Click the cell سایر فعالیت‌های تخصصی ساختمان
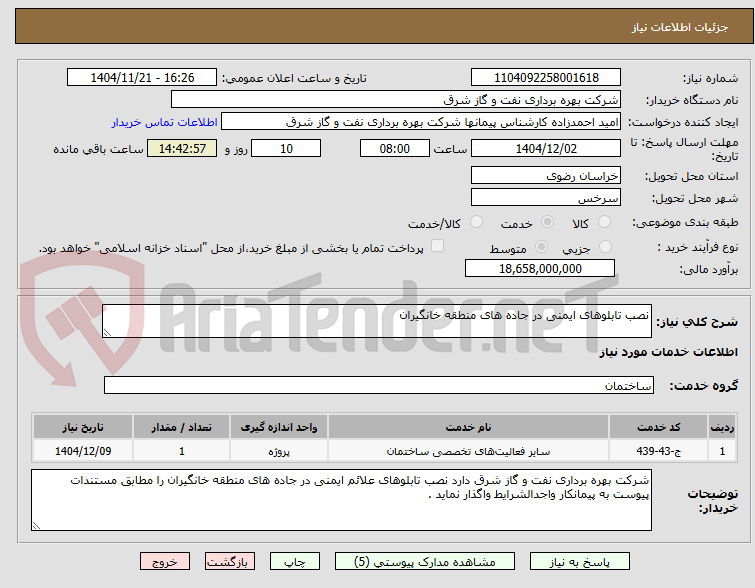The height and width of the screenshot is (588, 755). point(468,451)
